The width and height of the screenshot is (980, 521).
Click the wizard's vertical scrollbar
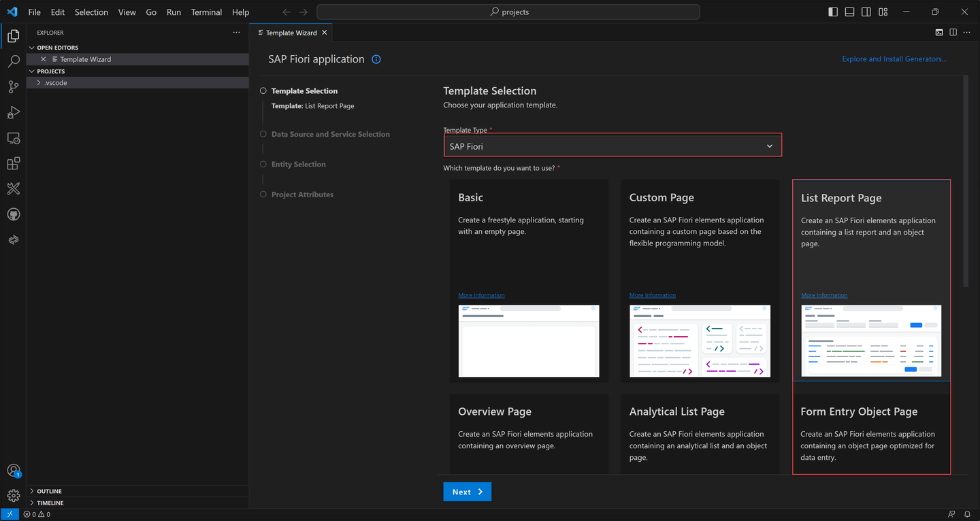(965, 182)
